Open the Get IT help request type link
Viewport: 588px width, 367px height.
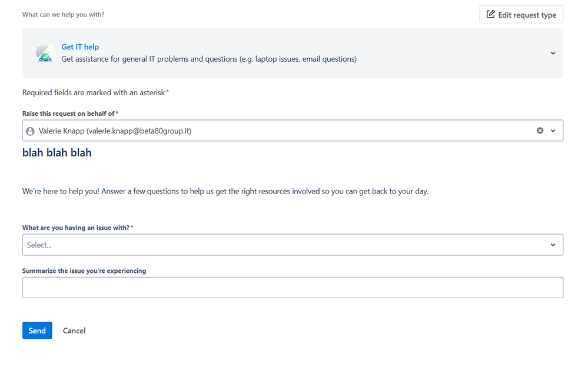(80, 46)
